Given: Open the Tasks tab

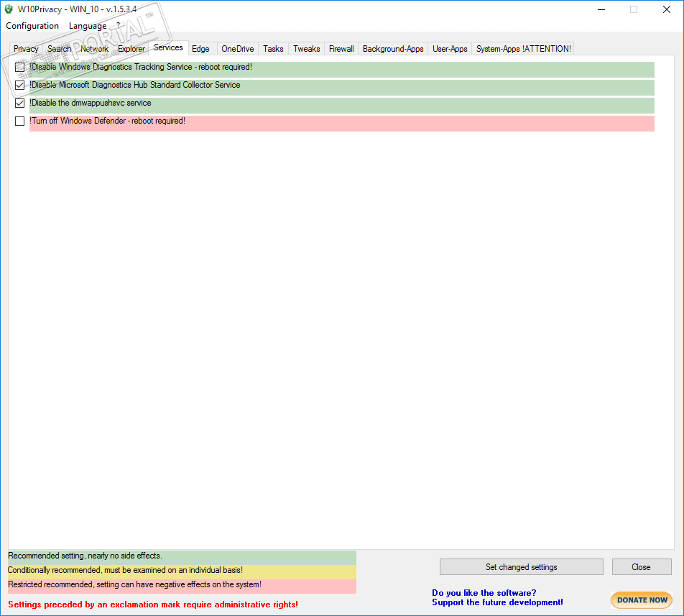Looking at the screenshot, I should pyautogui.click(x=273, y=49).
